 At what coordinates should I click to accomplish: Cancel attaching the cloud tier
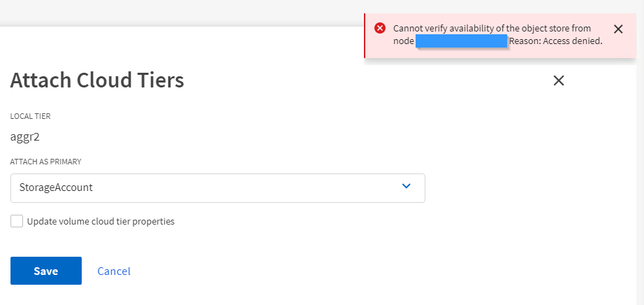pyautogui.click(x=114, y=271)
